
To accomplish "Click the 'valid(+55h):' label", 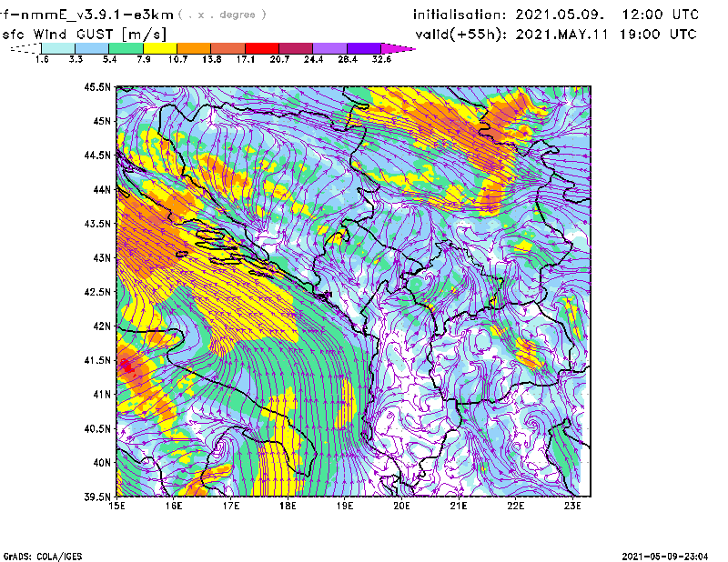I will pyautogui.click(x=461, y=35).
